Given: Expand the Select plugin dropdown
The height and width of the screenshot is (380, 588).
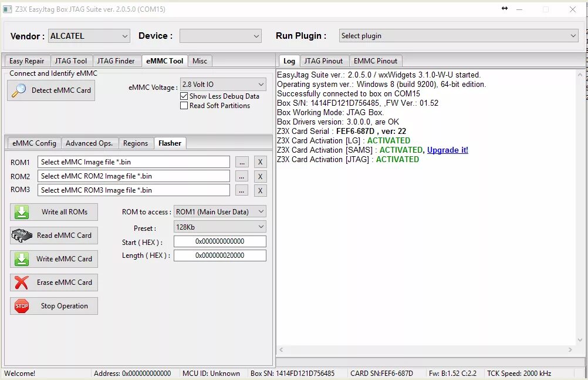Looking at the screenshot, I should (x=458, y=36).
